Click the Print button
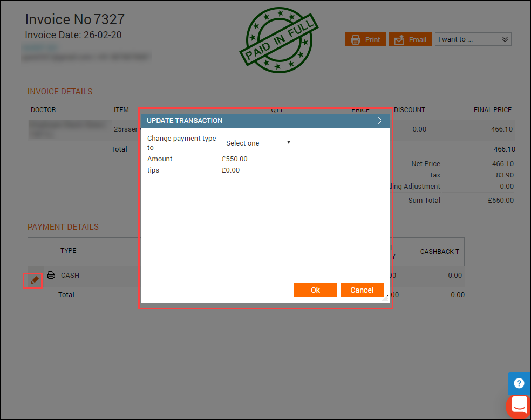This screenshot has width=531, height=420. pyautogui.click(x=365, y=39)
